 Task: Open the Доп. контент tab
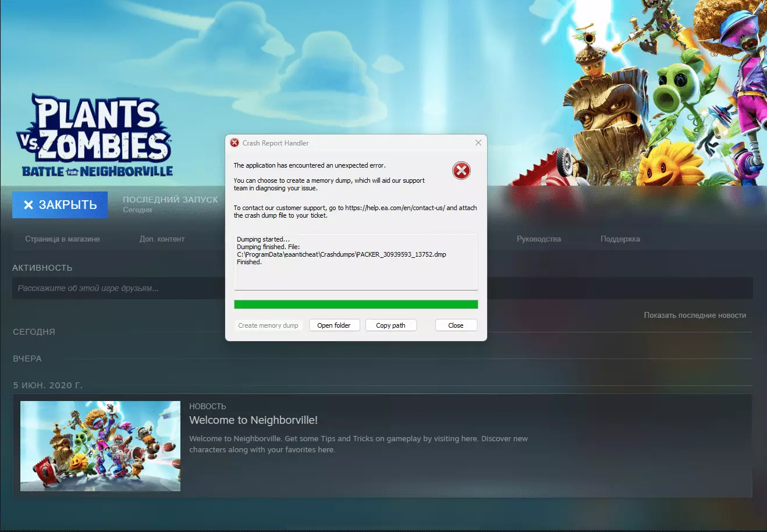[x=162, y=239]
